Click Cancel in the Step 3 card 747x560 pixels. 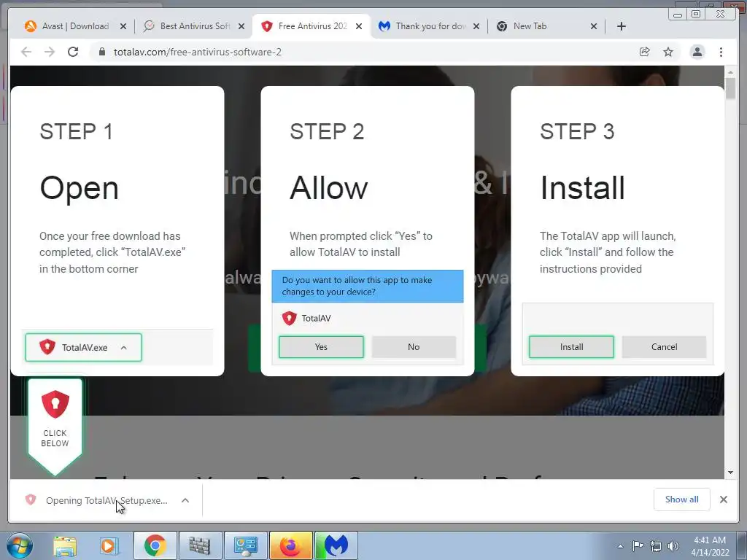tap(664, 346)
